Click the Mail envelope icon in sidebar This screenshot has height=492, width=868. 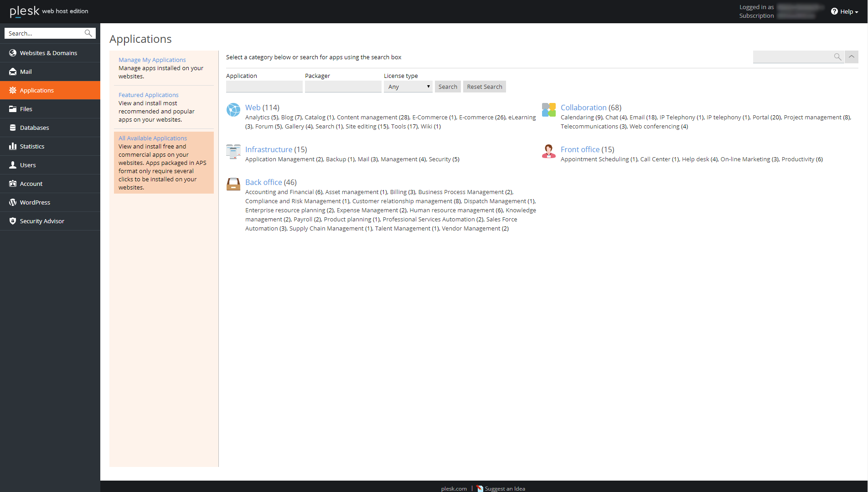coord(13,72)
